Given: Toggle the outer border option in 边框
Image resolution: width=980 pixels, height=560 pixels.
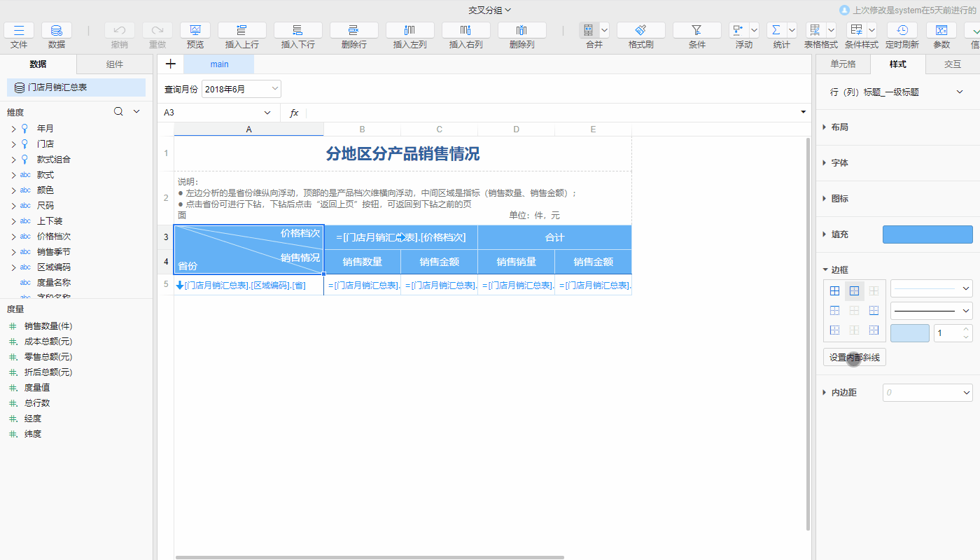Looking at the screenshot, I should tap(854, 290).
